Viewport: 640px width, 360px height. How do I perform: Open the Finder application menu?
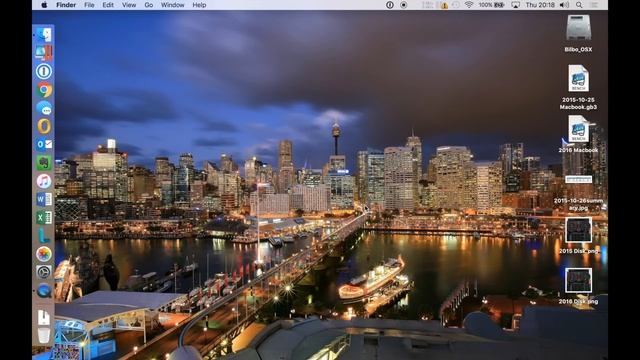66,5
